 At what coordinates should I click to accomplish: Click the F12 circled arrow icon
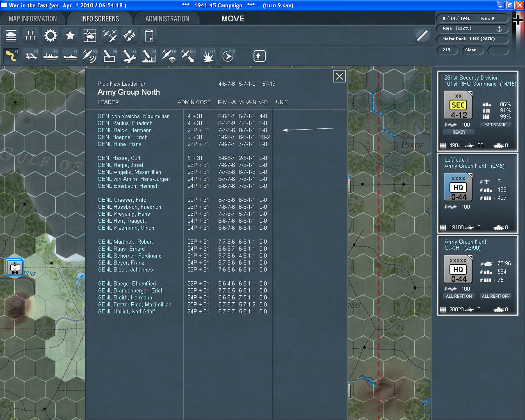point(228,55)
